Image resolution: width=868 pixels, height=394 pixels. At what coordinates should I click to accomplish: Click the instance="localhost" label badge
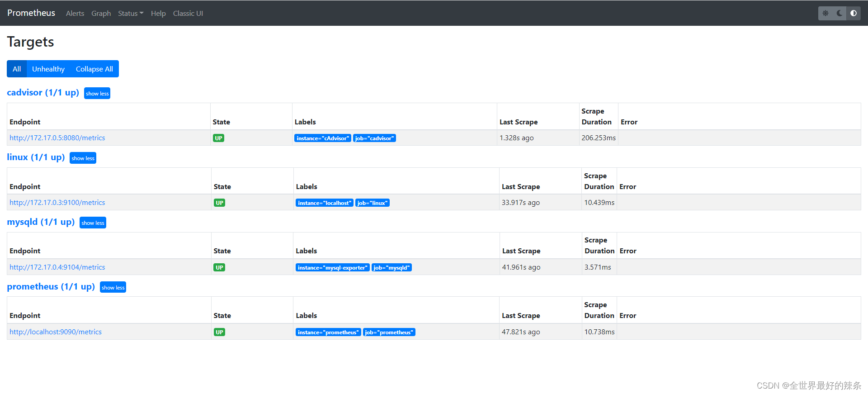coord(325,203)
